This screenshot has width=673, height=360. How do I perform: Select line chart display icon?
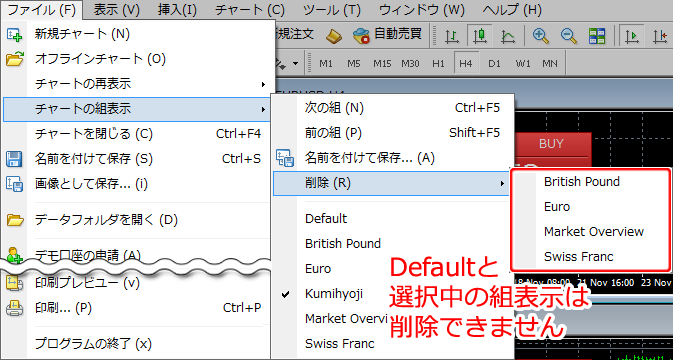(508, 36)
